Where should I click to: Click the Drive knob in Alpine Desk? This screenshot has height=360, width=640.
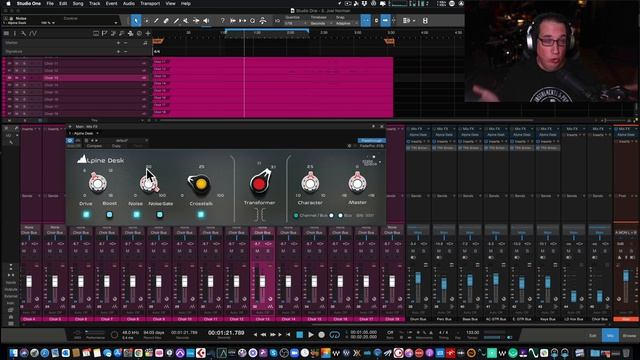pos(98,183)
